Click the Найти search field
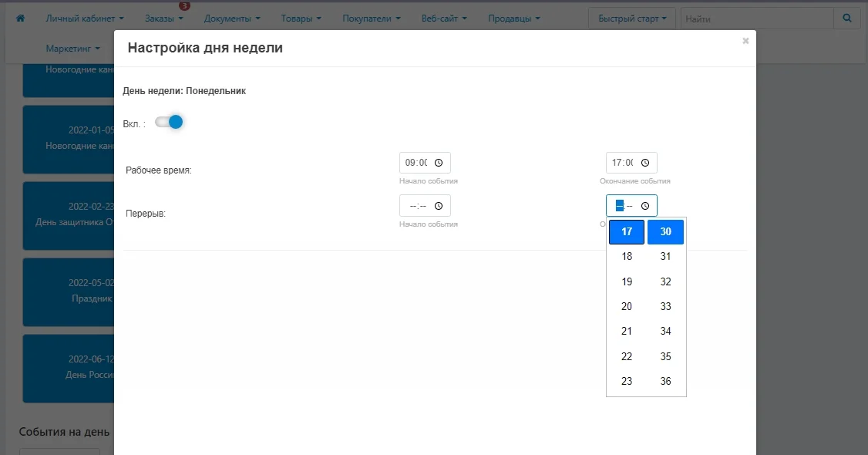Image resolution: width=868 pixels, height=455 pixels. (757, 19)
